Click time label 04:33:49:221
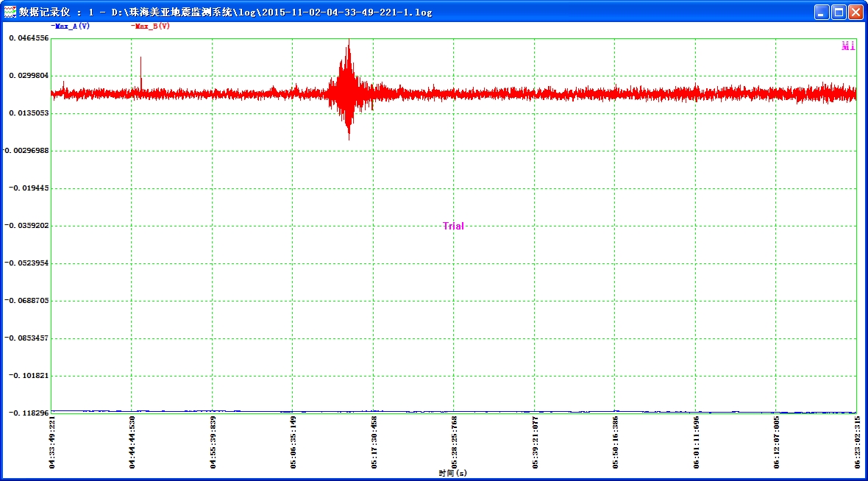 tap(52, 443)
